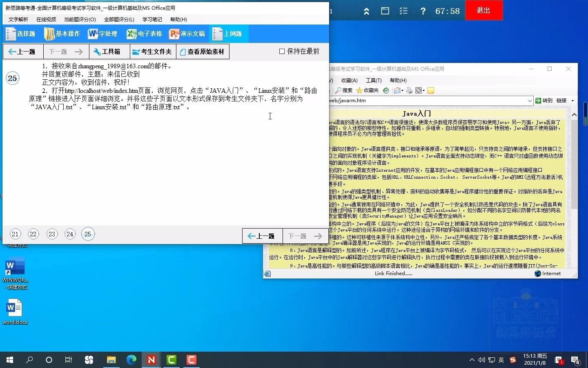
Task: Open the 考生文件夹 folder
Action: pyautogui.click(x=153, y=52)
